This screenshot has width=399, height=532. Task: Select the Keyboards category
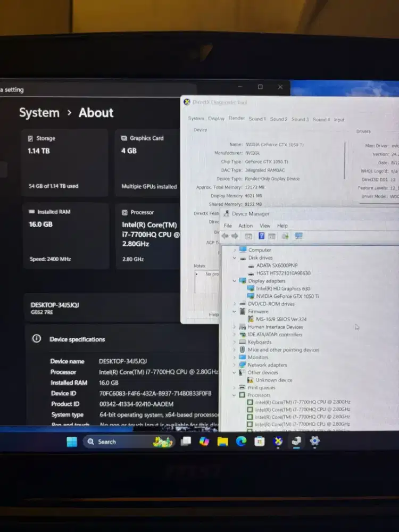[260, 342]
